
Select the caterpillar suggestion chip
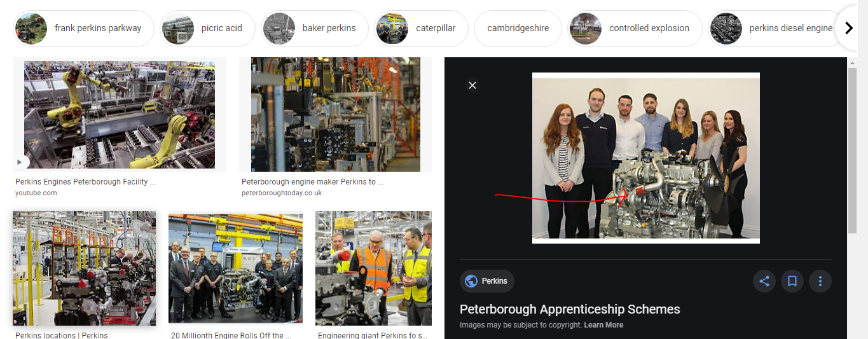(x=422, y=29)
